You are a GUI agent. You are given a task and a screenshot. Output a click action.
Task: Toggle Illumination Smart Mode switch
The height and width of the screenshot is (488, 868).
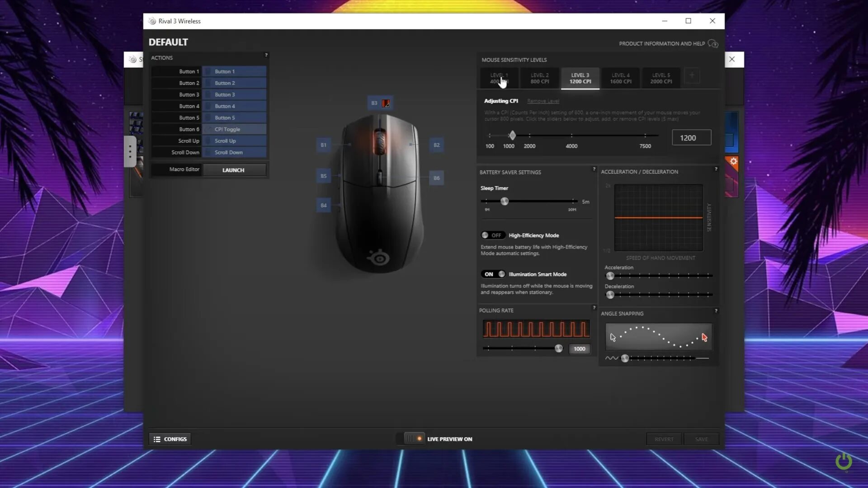pyautogui.click(x=493, y=274)
